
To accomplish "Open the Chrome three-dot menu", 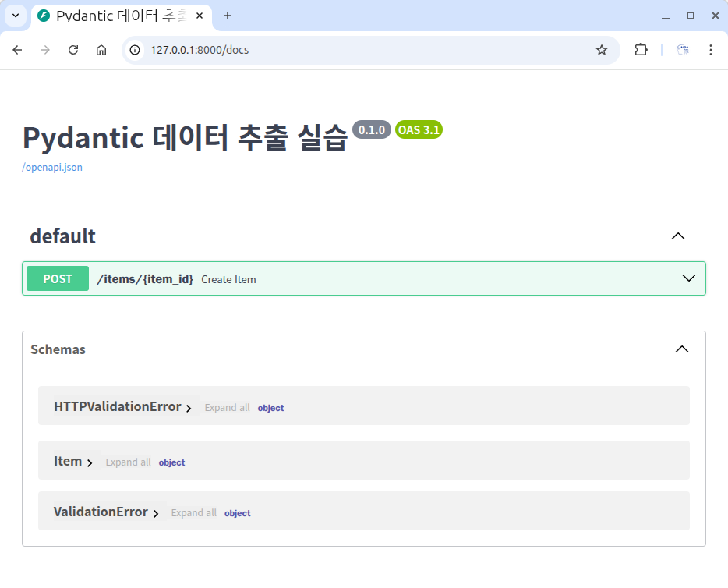I will [x=711, y=50].
